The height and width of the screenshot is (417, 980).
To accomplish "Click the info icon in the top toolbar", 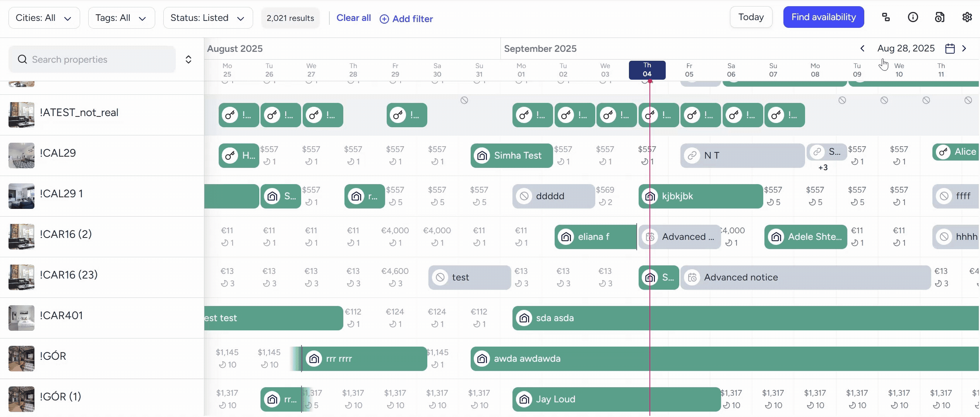I will (x=913, y=17).
